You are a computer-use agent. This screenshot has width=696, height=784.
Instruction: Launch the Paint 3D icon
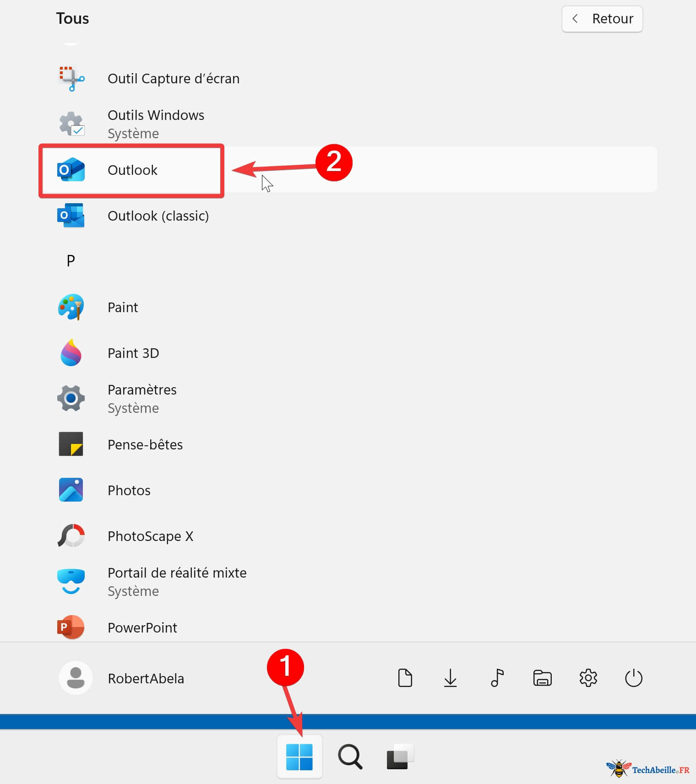tap(71, 353)
